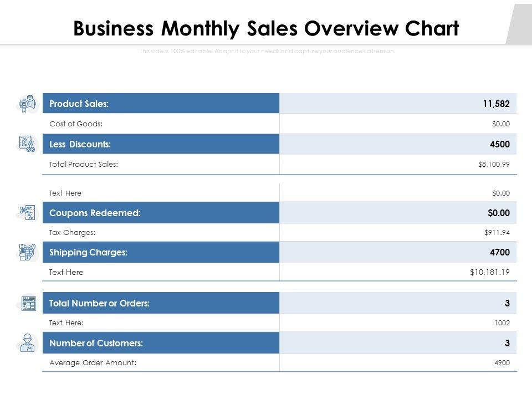Click the Total Product Sales amount $8,100,99

coord(493,164)
